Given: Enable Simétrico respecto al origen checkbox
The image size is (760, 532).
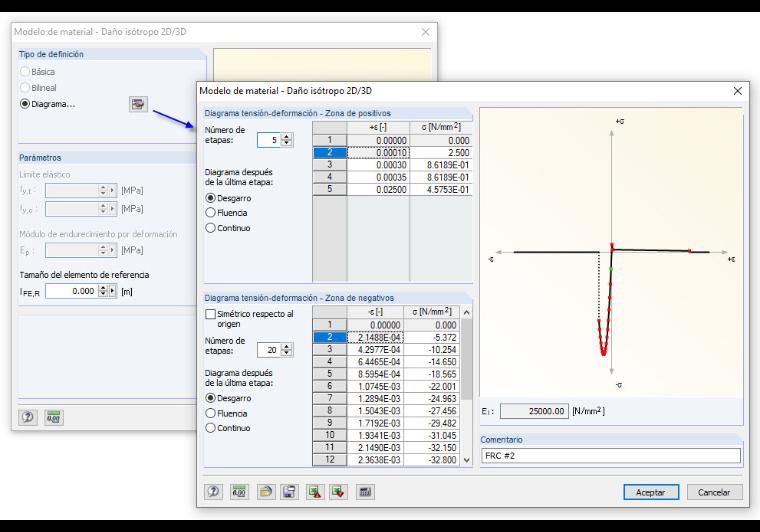Looking at the screenshot, I should [210, 314].
